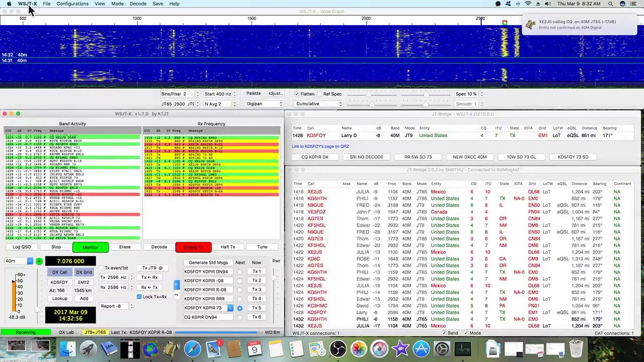The width and height of the screenshot is (644, 362).
Task: Click the CQ K0PIR DX macro button
Action: coord(314,157)
